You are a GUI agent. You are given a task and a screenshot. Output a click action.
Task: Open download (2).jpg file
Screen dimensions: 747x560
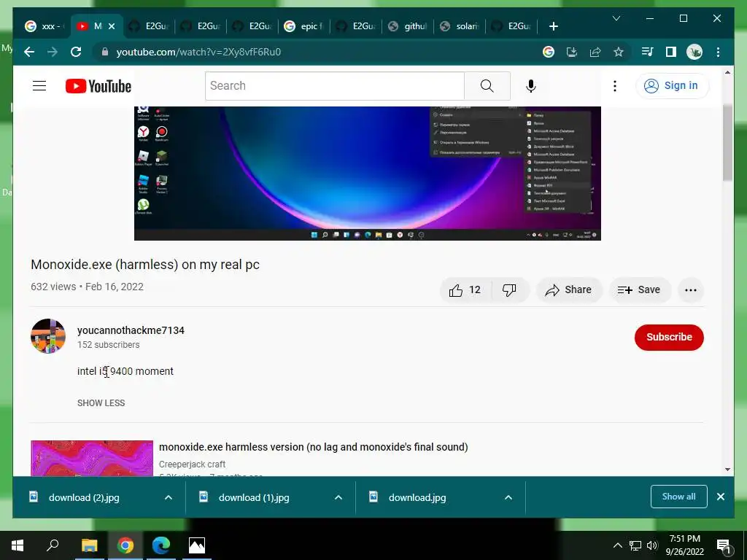pyautogui.click(x=84, y=497)
